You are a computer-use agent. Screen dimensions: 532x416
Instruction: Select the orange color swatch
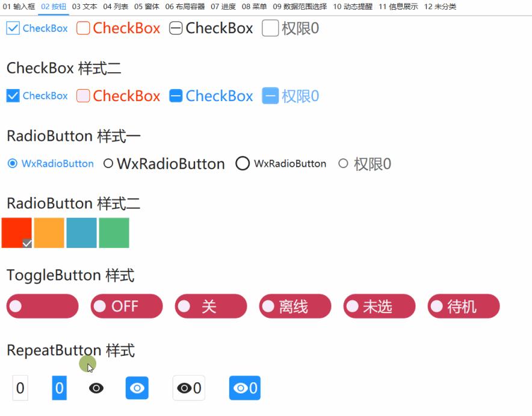(x=49, y=233)
